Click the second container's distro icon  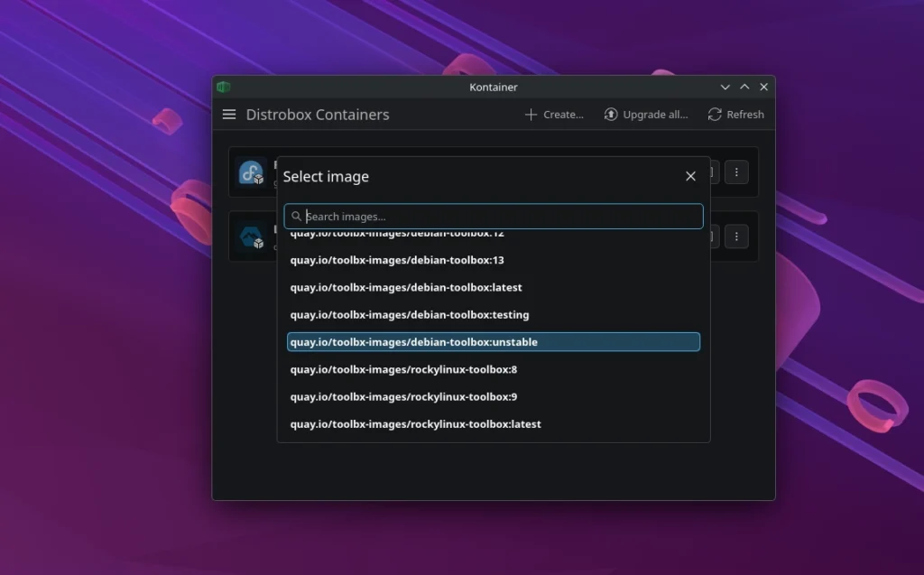pos(252,236)
